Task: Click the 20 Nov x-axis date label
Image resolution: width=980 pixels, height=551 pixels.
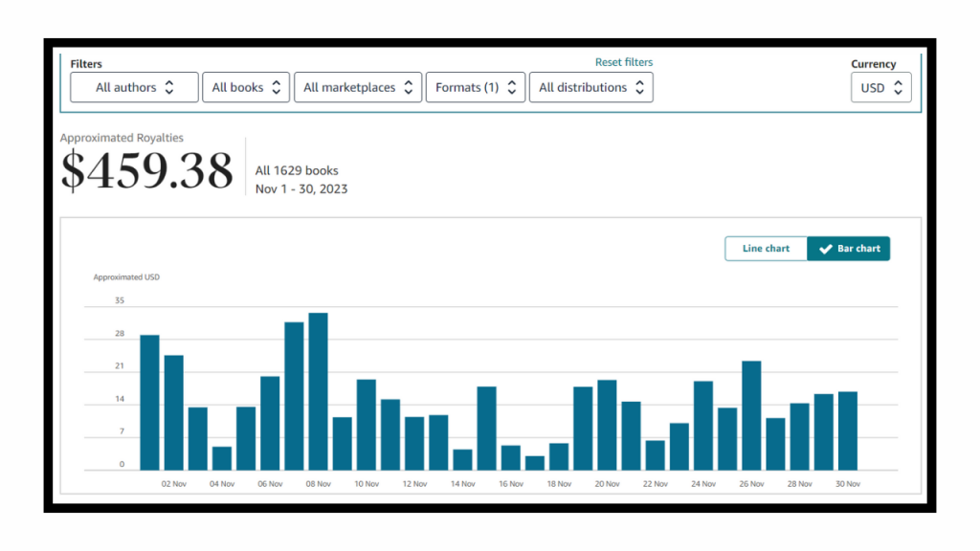Action: click(607, 484)
